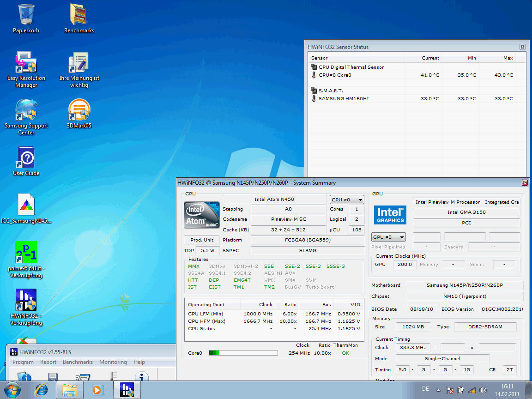This screenshot has height=399, width=532.
Task: Open the CPU #0 selector dropdown
Action: pyautogui.click(x=347, y=200)
